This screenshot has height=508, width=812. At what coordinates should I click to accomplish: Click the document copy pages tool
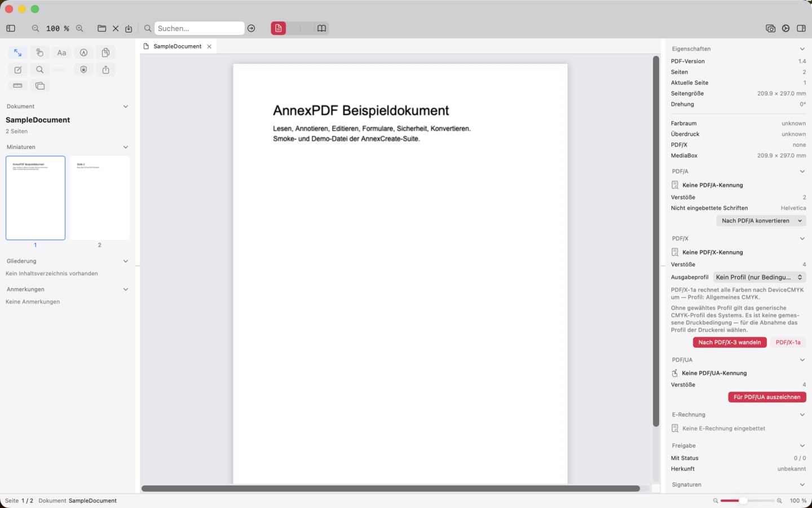pyautogui.click(x=105, y=52)
